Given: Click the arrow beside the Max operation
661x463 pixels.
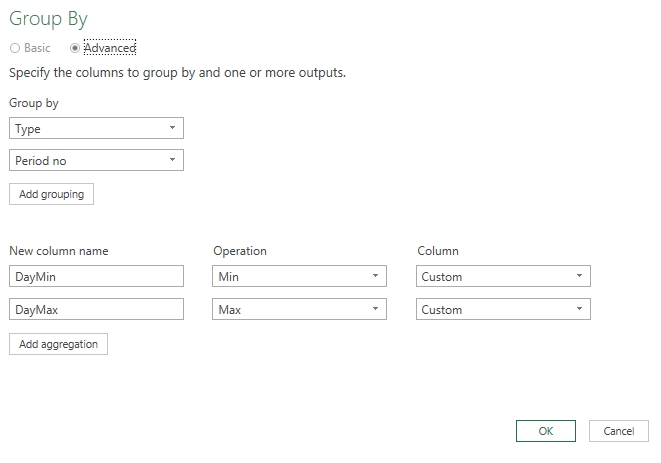Looking at the screenshot, I should point(375,310).
